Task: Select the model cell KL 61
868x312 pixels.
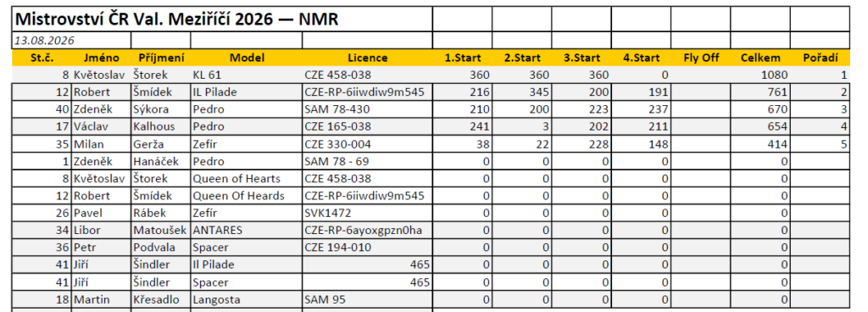Action: (x=247, y=75)
